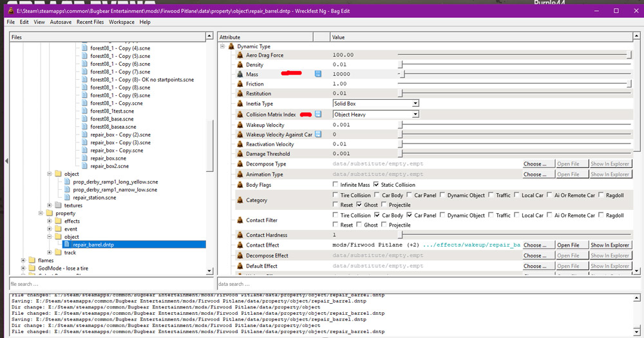Expand the flames mod folder

(x=23, y=260)
